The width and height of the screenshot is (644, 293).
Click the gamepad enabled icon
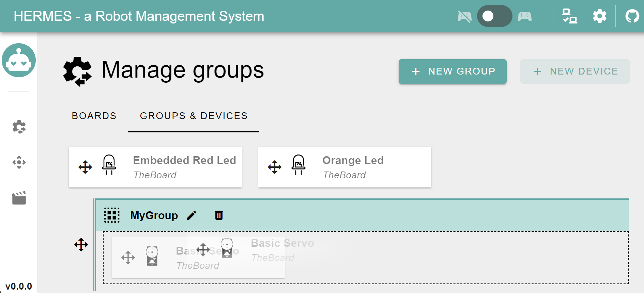pyautogui.click(x=525, y=16)
